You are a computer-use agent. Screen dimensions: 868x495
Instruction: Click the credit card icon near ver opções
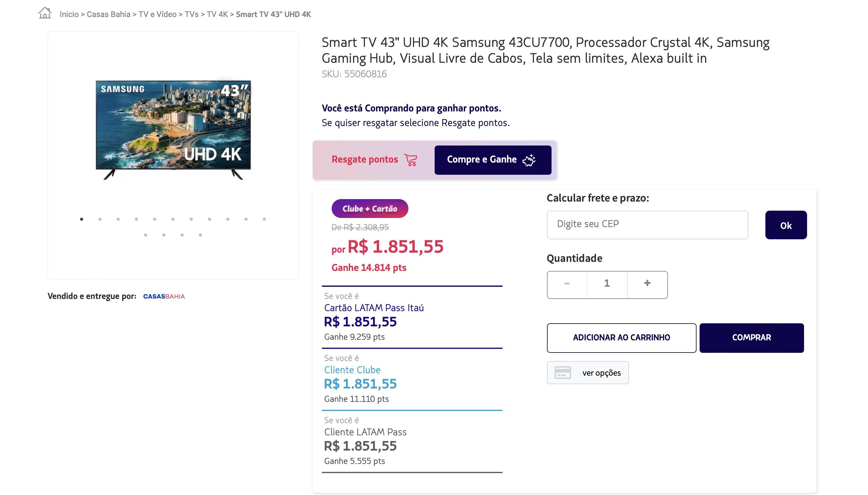(x=563, y=373)
